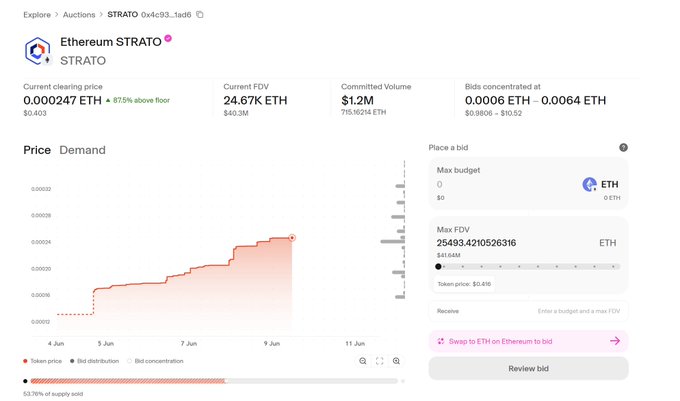Zoom out the price chart

tap(363, 361)
